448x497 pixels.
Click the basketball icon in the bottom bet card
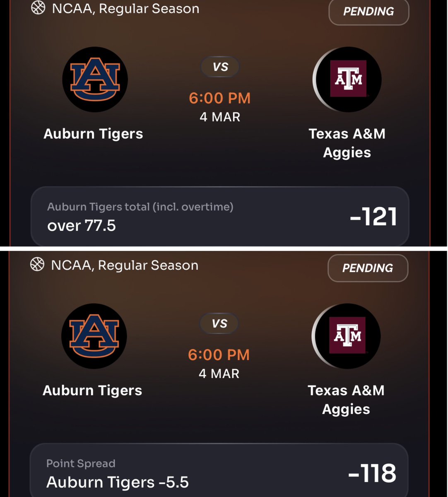pos(37,265)
